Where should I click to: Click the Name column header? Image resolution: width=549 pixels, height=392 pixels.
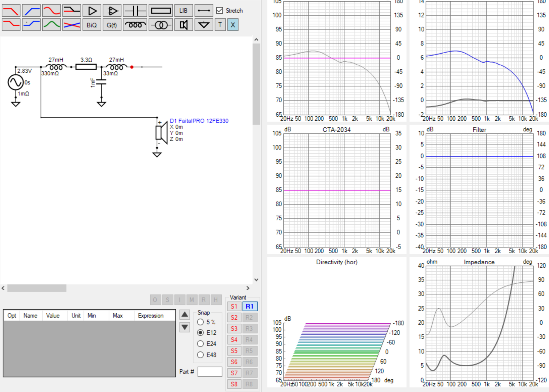[x=30, y=316]
